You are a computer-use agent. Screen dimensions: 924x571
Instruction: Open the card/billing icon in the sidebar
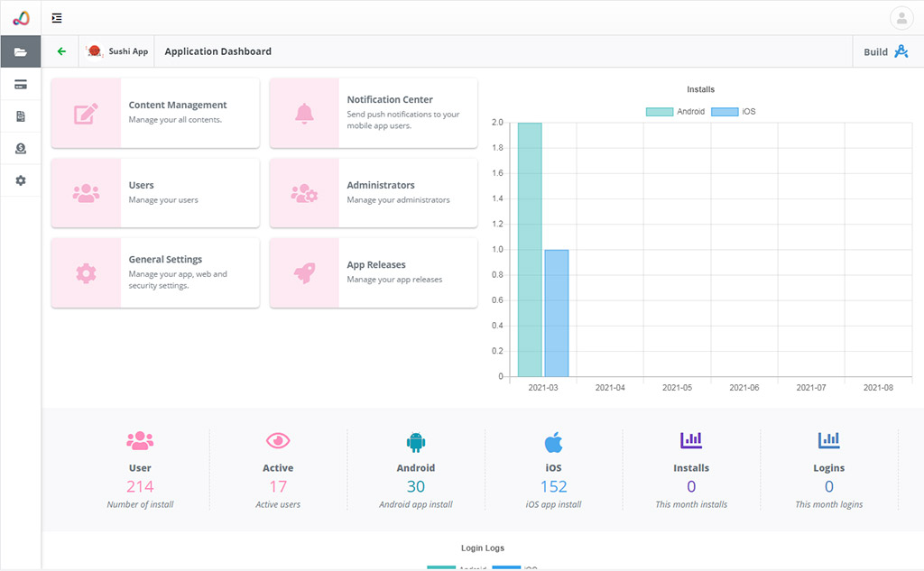coord(21,84)
